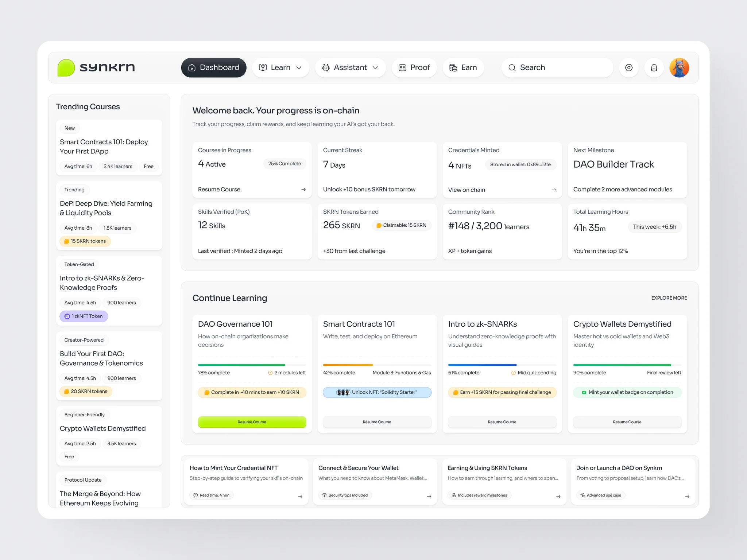The width and height of the screenshot is (747, 560).
Task: Click DAO Governance 101 green progress bar
Action: pos(241,365)
